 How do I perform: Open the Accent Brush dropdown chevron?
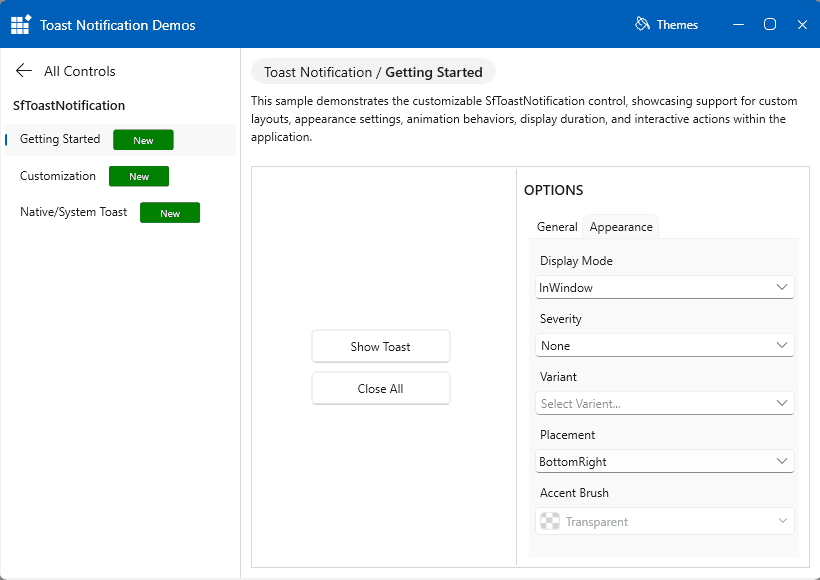pos(782,521)
